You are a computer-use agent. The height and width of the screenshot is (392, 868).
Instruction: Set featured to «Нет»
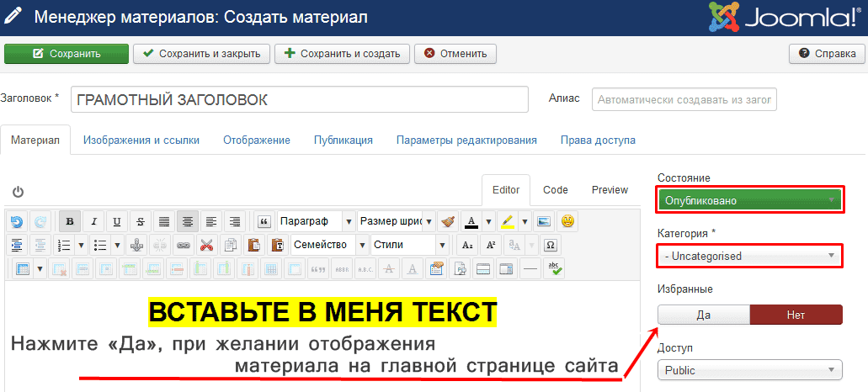[796, 315]
